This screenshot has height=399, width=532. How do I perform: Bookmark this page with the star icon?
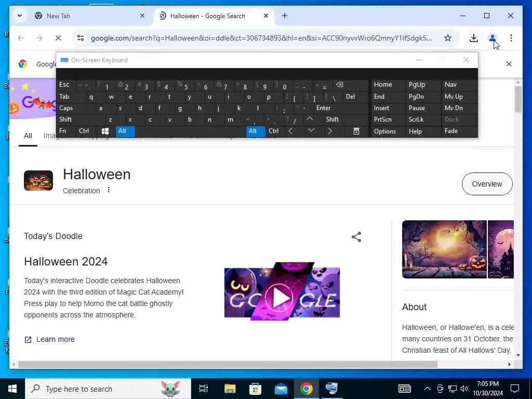448,38
